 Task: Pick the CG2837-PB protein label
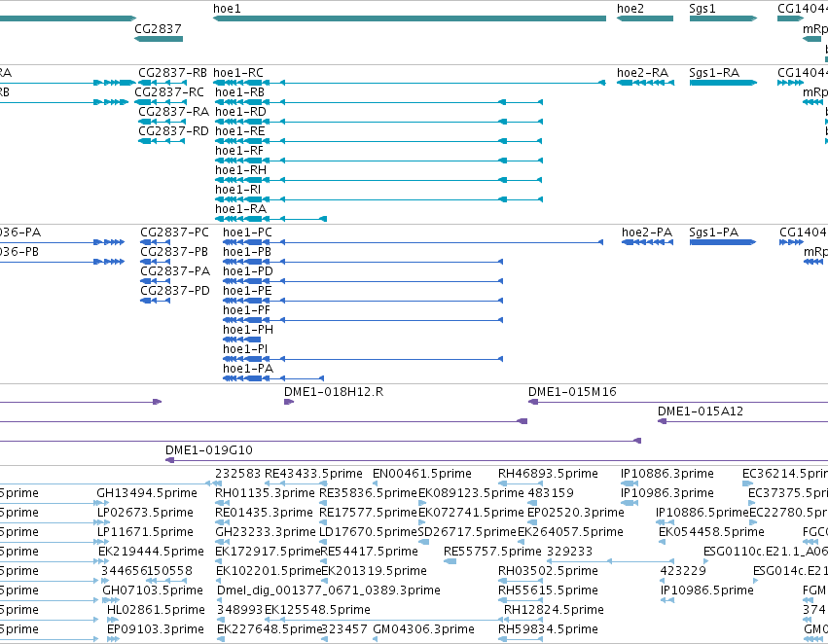click(x=174, y=252)
